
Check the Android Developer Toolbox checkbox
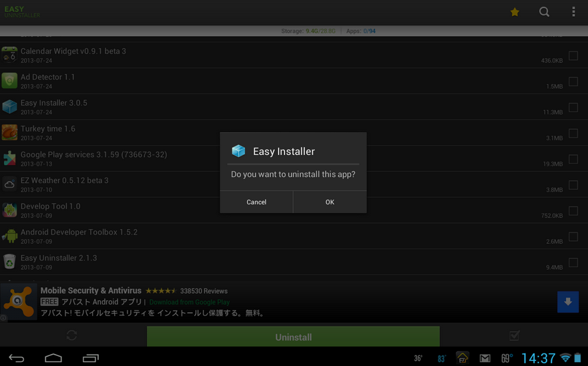(x=573, y=237)
